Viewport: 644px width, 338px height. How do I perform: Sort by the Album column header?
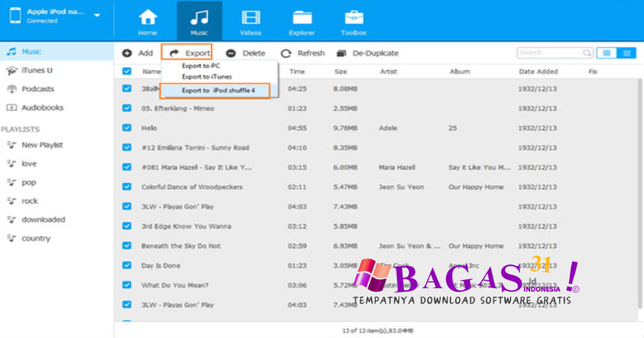[460, 72]
